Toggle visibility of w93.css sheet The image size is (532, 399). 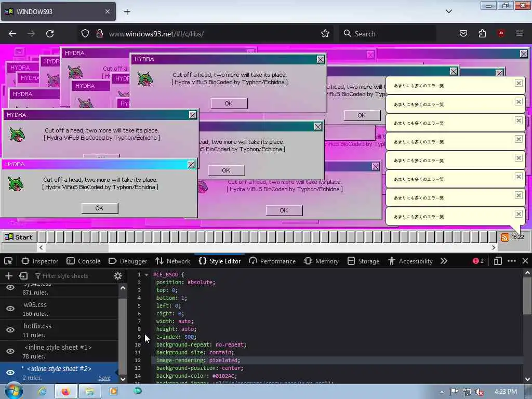pyautogui.click(x=10, y=309)
